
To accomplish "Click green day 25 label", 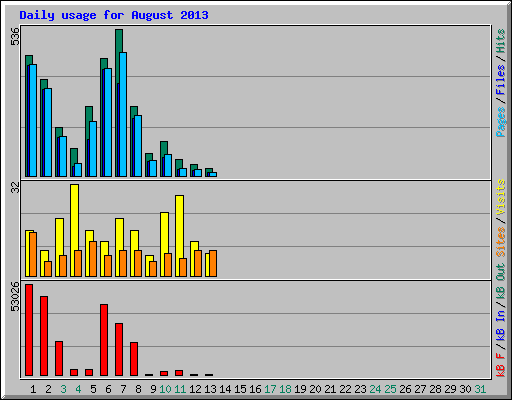I will pos(390,389).
